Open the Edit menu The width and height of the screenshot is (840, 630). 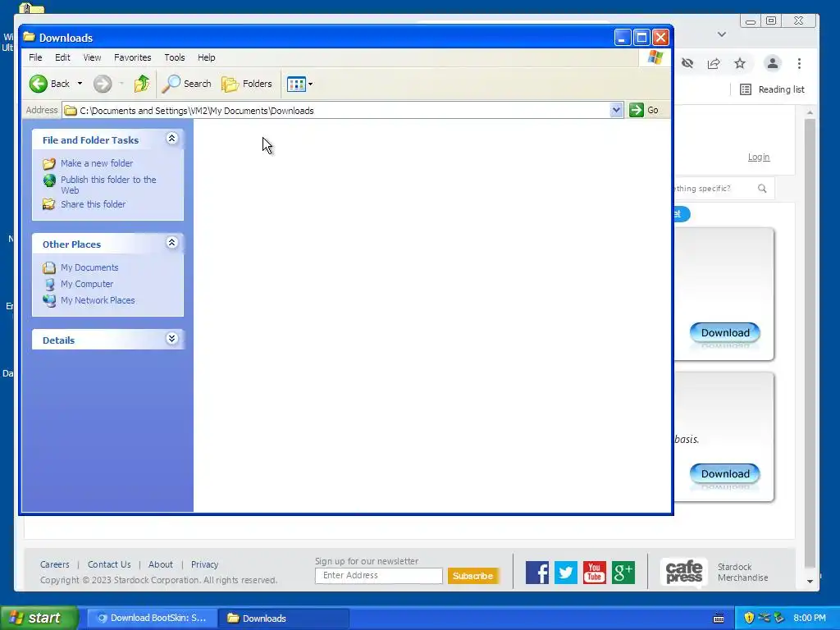pyautogui.click(x=62, y=57)
